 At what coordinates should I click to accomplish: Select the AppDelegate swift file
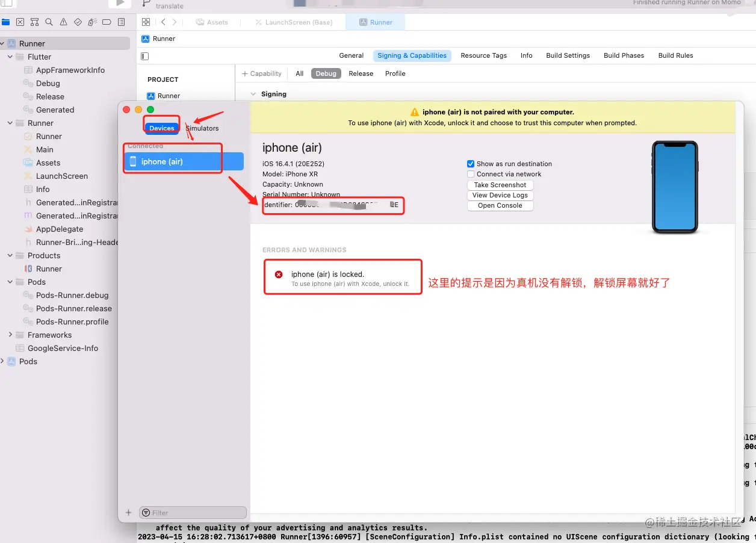point(60,229)
